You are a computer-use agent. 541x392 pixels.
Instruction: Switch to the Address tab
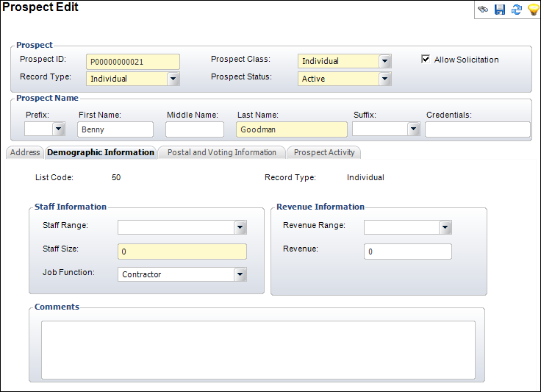coord(25,152)
